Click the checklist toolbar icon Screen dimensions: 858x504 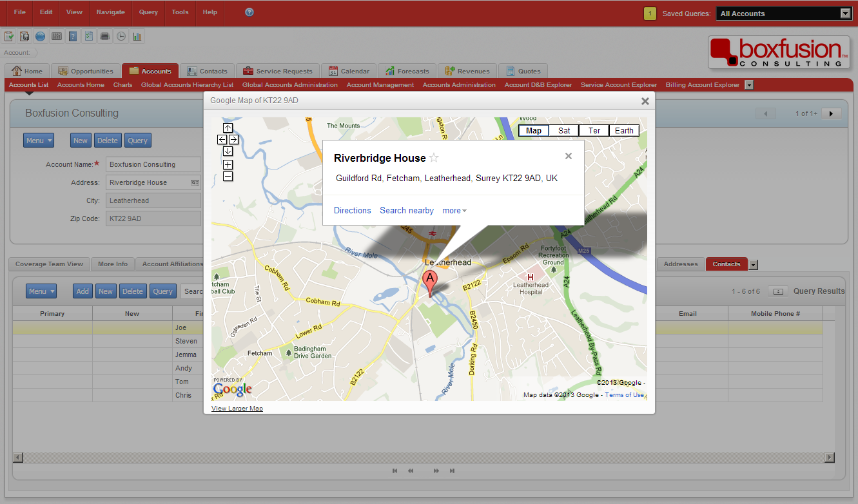[x=89, y=36]
